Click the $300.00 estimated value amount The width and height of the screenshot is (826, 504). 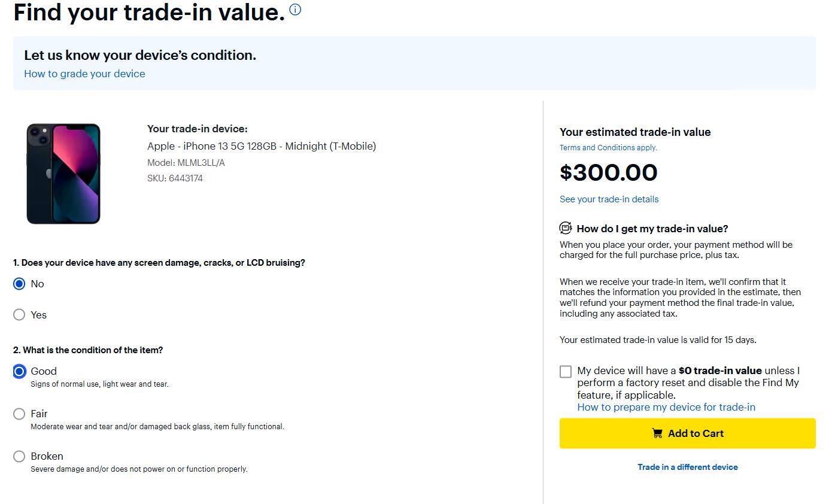pyautogui.click(x=609, y=172)
